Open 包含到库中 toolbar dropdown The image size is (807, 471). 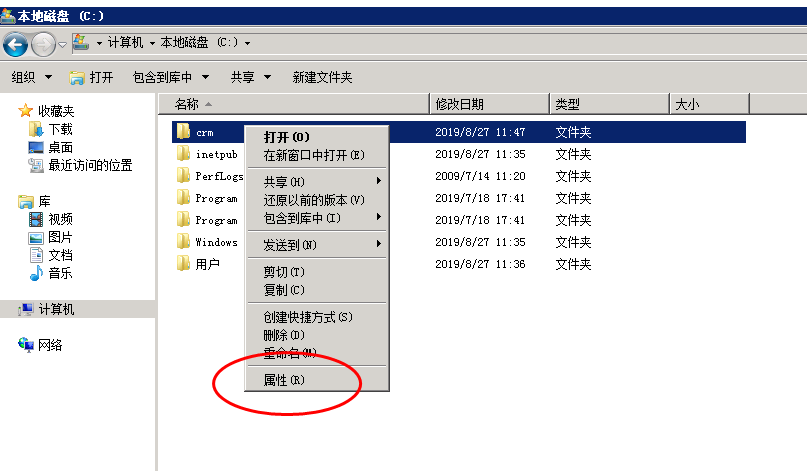coord(171,77)
